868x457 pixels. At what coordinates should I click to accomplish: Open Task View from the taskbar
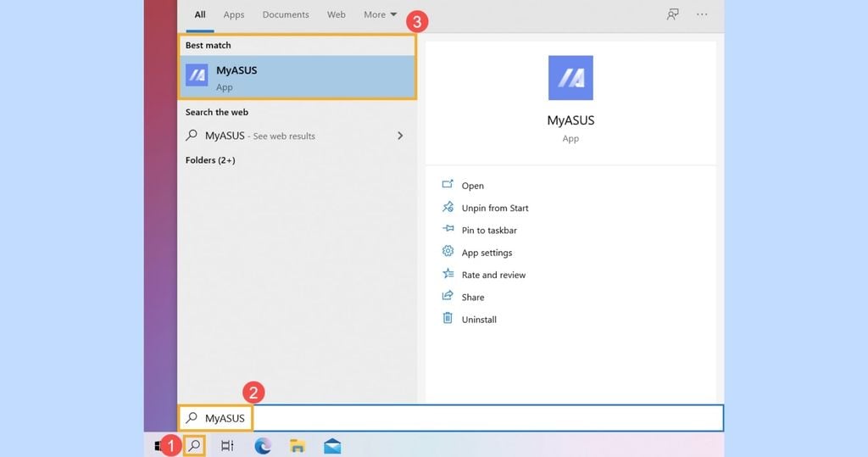[227, 445]
